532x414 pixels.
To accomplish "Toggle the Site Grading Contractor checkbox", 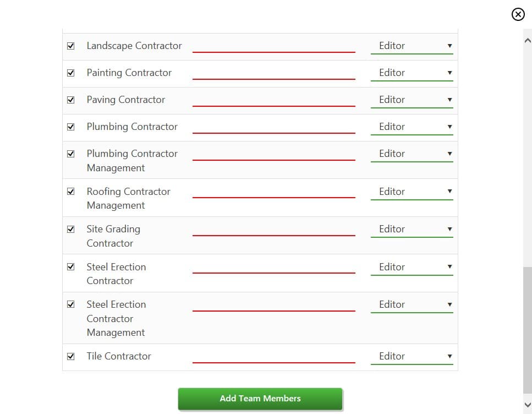I will coord(70,229).
